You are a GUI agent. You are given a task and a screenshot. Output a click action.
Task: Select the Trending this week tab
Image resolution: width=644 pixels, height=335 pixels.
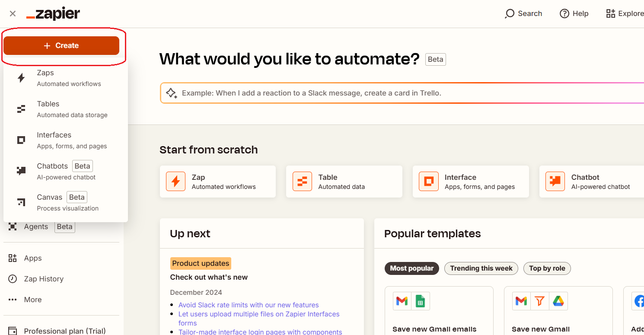tap(481, 268)
